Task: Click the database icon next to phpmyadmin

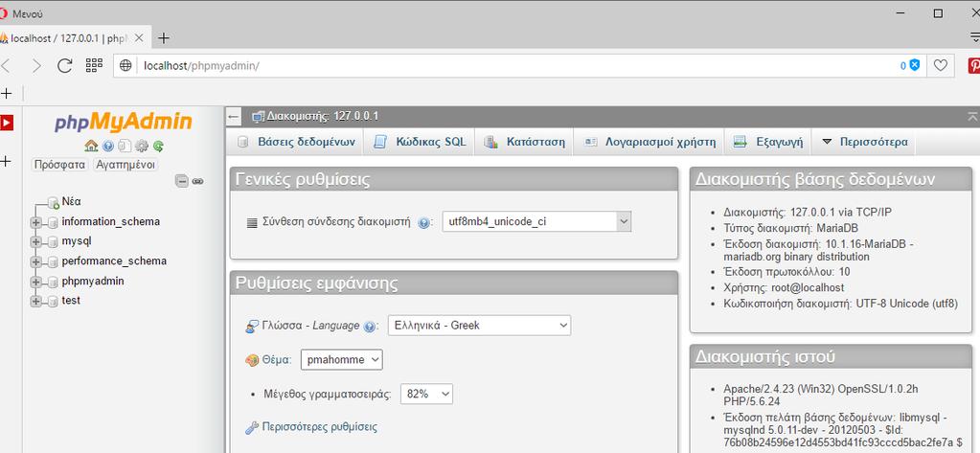Action: click(53, 282)
